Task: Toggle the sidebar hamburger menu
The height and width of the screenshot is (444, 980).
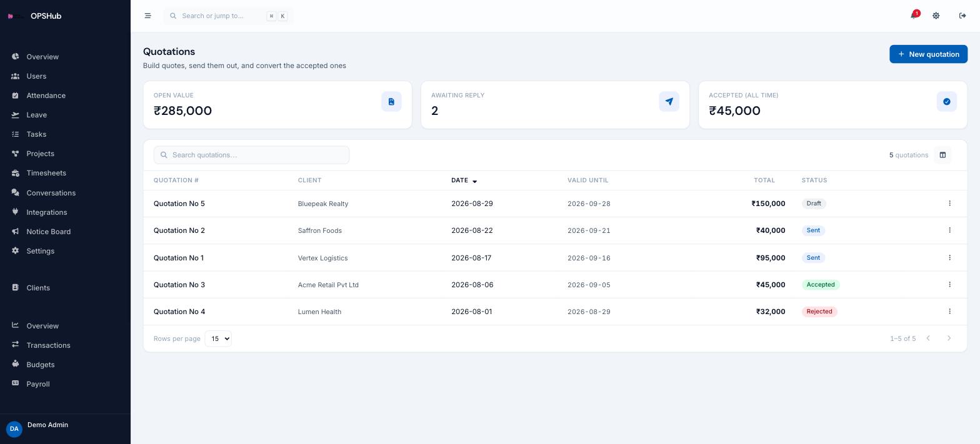Action: [147, 16]
